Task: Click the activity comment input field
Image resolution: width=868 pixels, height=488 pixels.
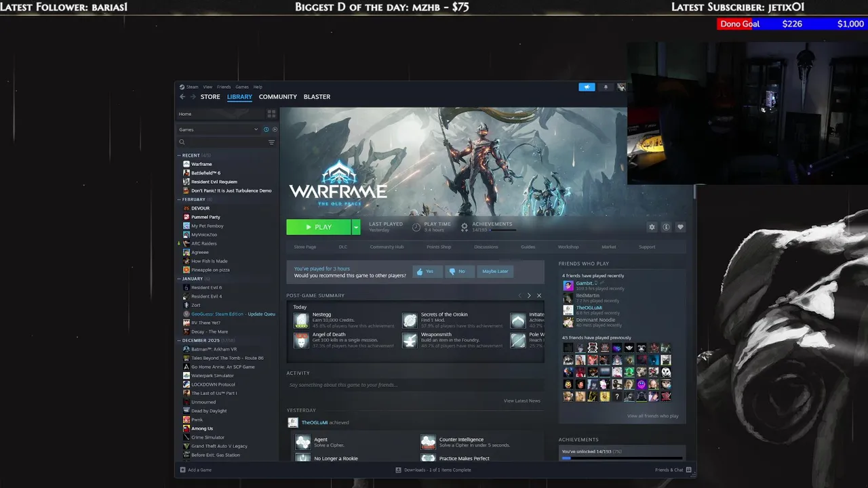Action: point(414,385)
